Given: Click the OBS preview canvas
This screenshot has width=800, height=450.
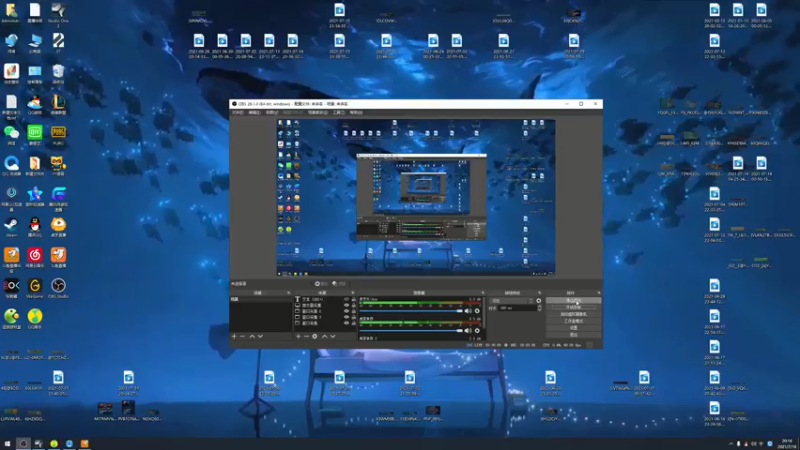Looking at the screenshot, I should [416, 197].
